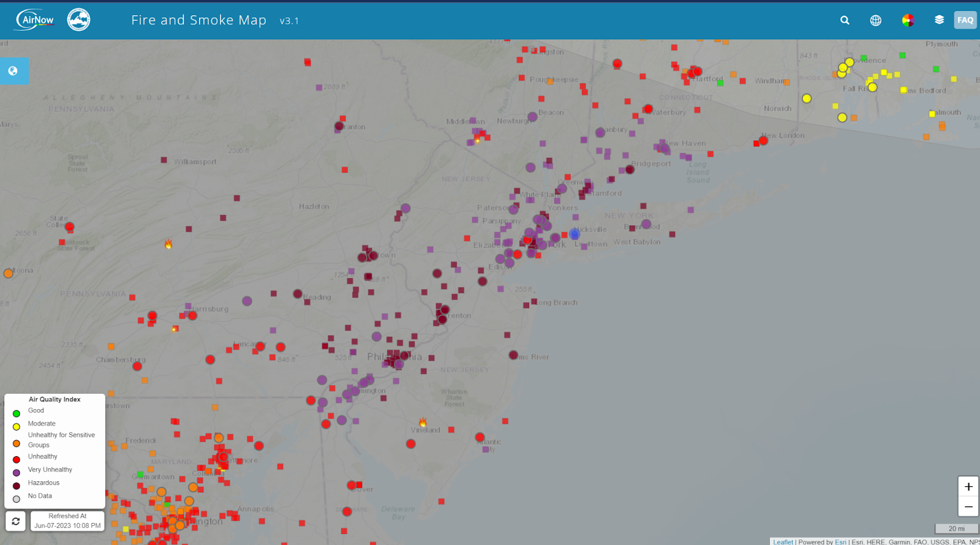Click the fire marker southwest of Harrisburg
Screen dimensions: 980x545
pos(175,329)
